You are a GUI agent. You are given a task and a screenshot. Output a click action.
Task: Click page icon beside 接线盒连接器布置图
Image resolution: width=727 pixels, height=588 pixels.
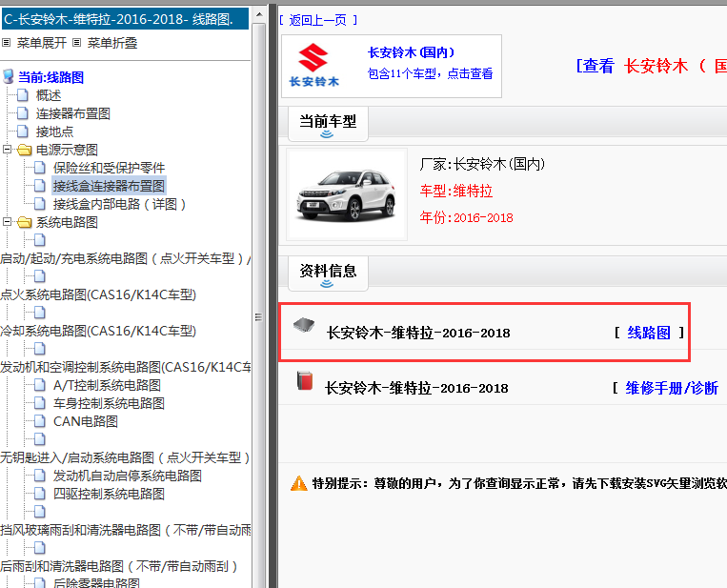40,186
